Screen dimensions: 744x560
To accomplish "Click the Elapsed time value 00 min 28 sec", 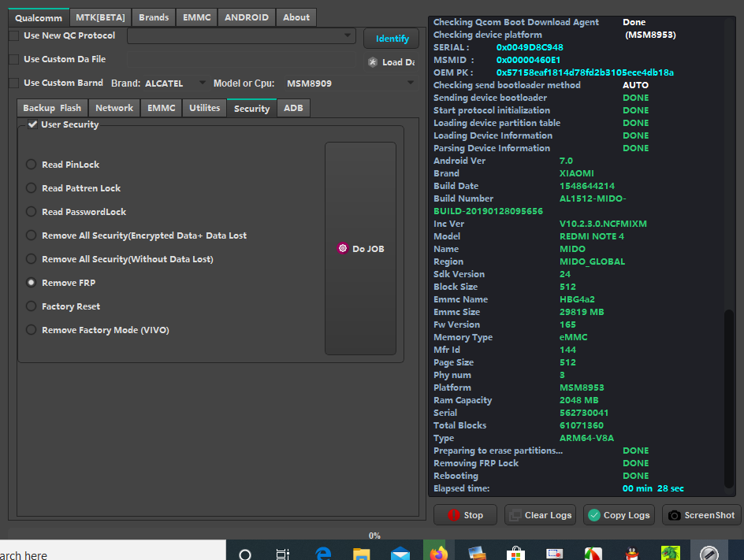I will 653,488.
